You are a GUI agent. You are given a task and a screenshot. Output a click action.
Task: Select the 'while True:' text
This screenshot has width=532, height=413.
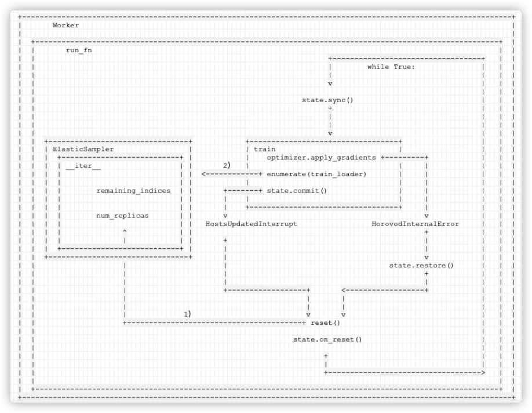391,67
